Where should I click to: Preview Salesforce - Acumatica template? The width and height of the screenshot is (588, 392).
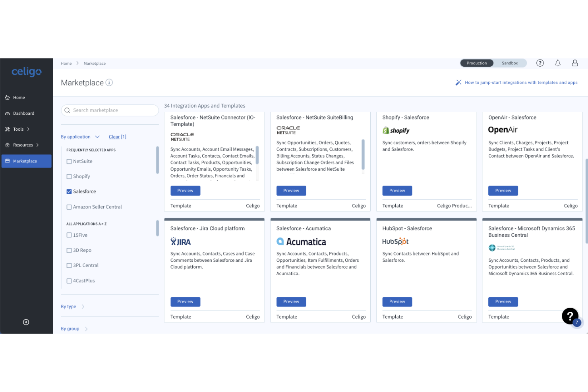click(291, 302)
